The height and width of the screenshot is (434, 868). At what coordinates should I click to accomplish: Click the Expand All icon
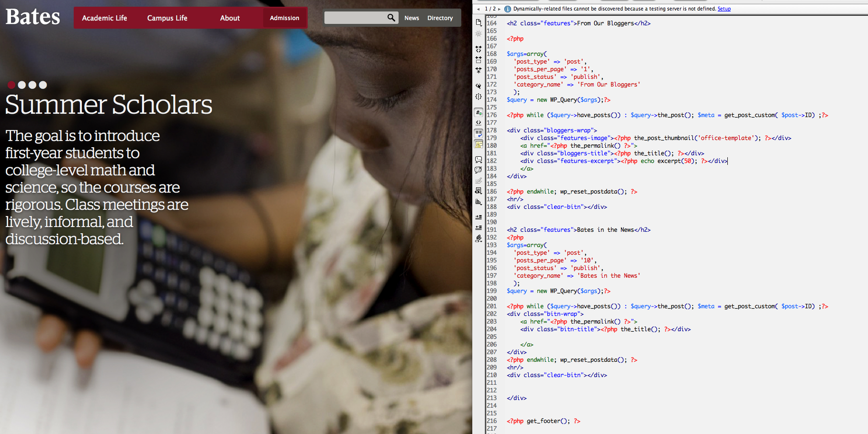pos(479,70)
